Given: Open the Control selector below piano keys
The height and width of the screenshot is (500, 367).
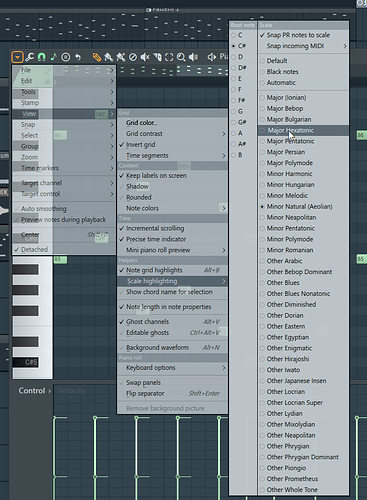Looking at the screenshot, I should click(35, 391).
